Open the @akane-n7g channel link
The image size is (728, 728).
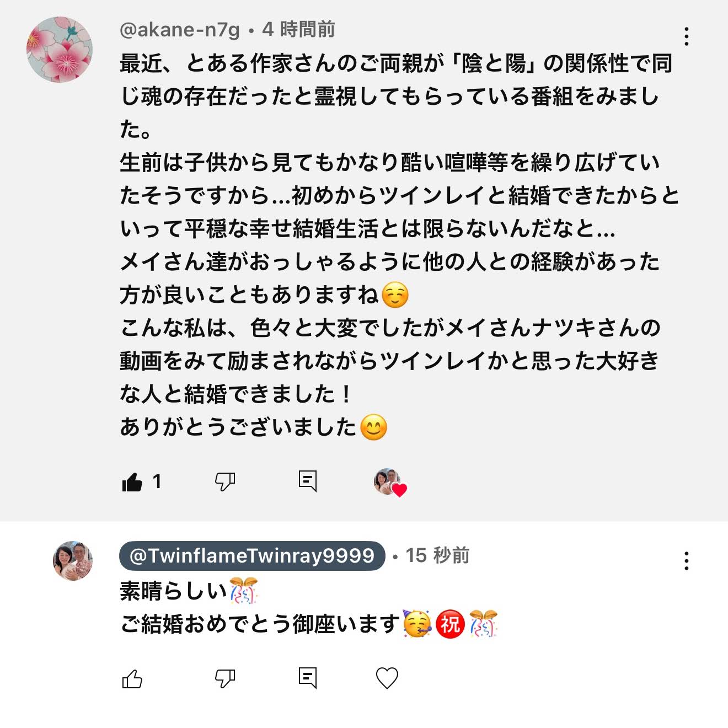click(x=180, y=30)
